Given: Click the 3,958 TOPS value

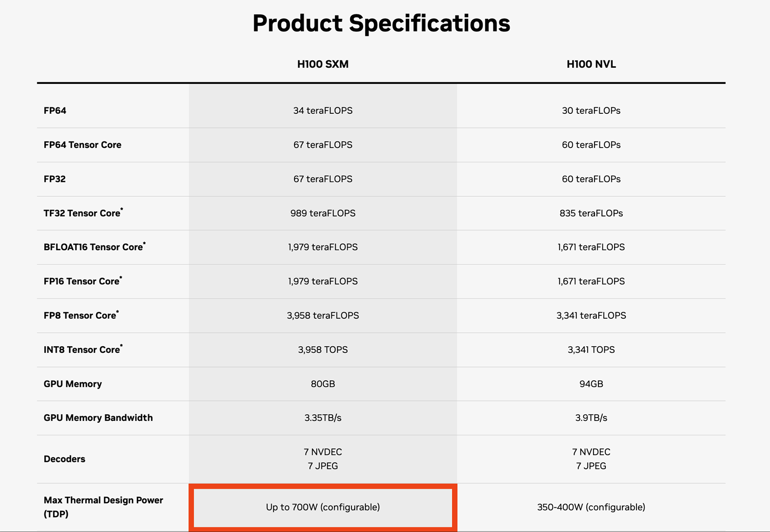Looking at the screenshot, I should click(322, 350).
